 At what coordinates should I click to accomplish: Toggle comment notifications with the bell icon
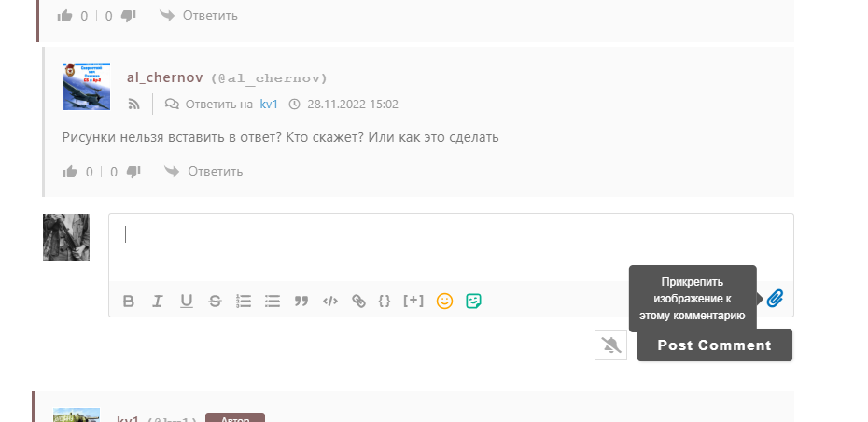click(610, 345)
